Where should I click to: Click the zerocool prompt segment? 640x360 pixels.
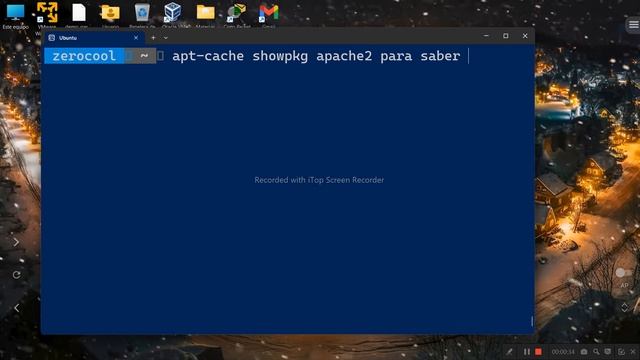[84, 56]
